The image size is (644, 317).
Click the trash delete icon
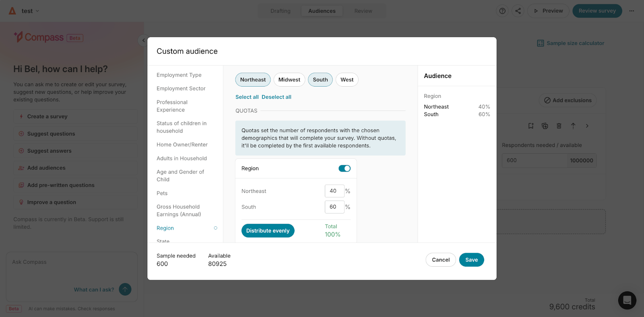[559, 126]
